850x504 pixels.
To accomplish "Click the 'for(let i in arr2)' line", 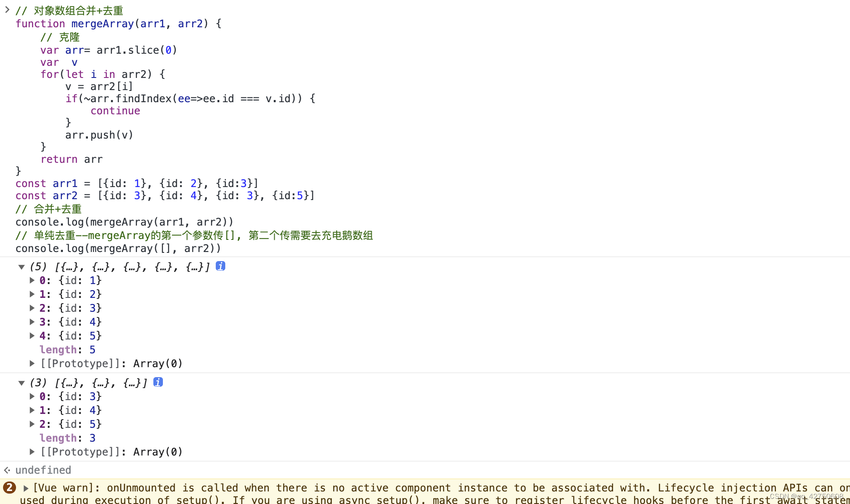I will point(103,74).
